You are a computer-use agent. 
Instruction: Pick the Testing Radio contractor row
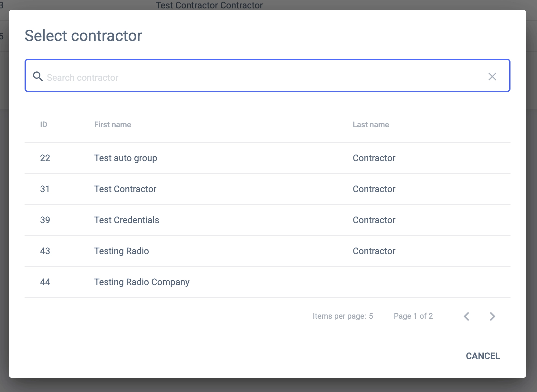click(x=121, y=251)
